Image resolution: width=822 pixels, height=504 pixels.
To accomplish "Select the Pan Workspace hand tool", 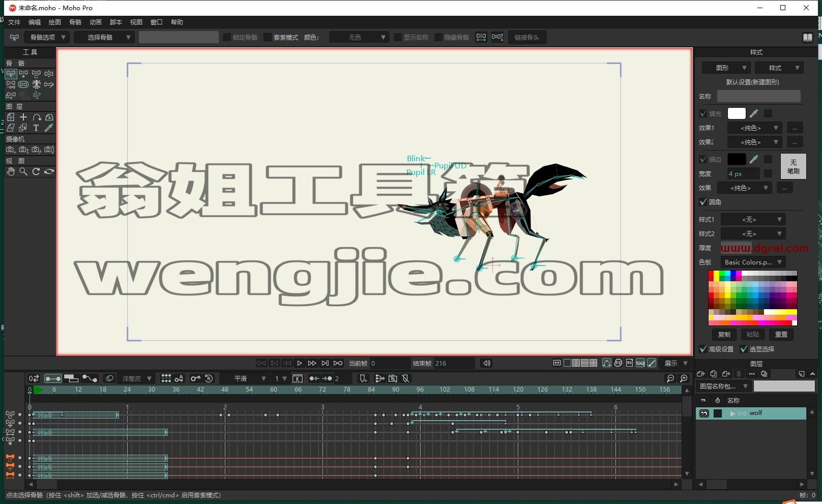I will coord(11,171).
